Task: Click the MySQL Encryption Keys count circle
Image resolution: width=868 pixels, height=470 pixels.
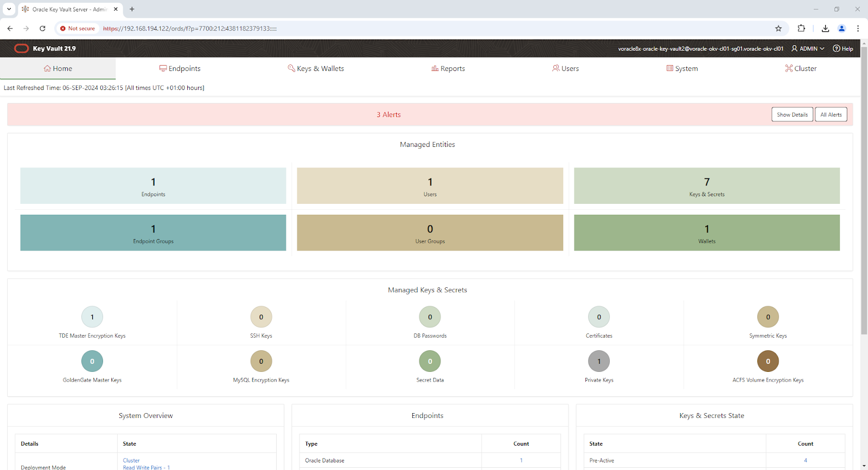Action: [261, 361]
